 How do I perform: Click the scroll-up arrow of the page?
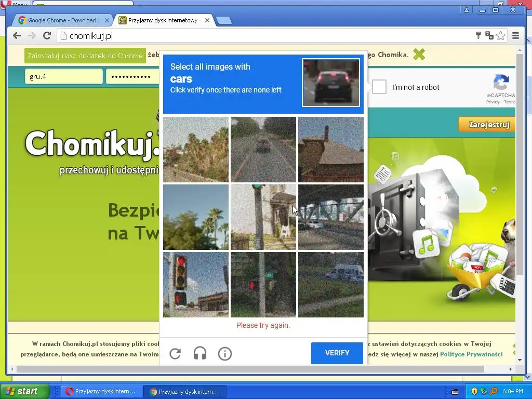point(520,50)
